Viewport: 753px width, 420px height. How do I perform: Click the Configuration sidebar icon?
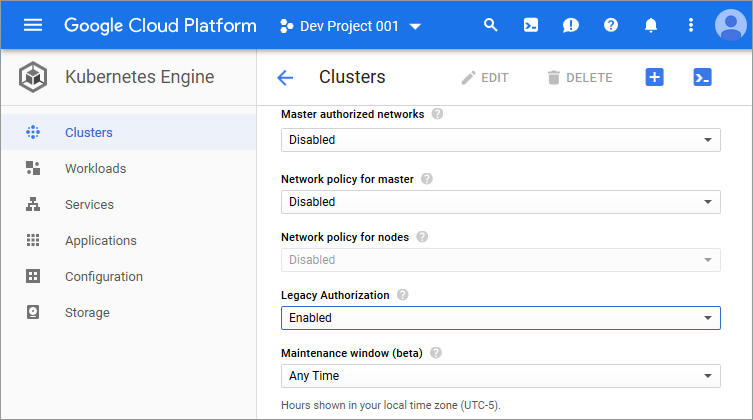(x=33, y=276)
